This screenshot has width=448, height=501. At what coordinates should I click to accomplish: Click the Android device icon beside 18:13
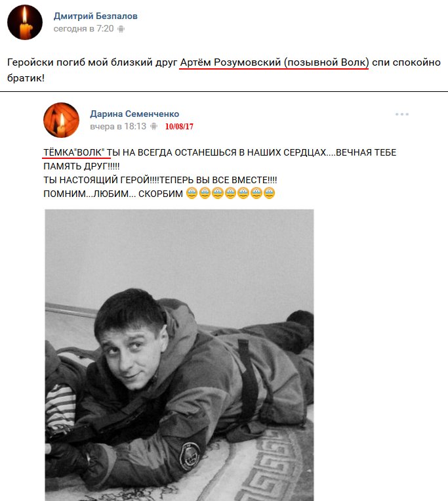tap(153, 127)
